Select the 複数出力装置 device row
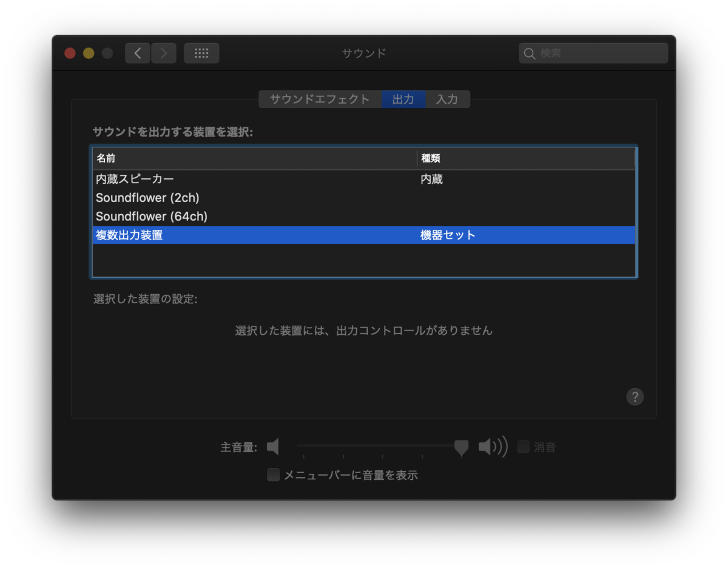Viewport: 728px width, 569px height. [x=182, y=234]
